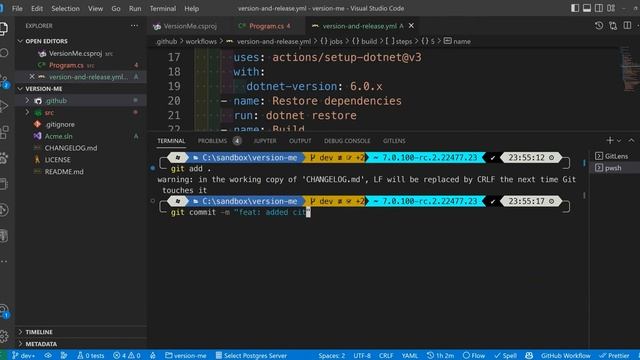This screenshot has width=640, height=360.
Task: Open the Jupyter panel tab
Action: 265,141
